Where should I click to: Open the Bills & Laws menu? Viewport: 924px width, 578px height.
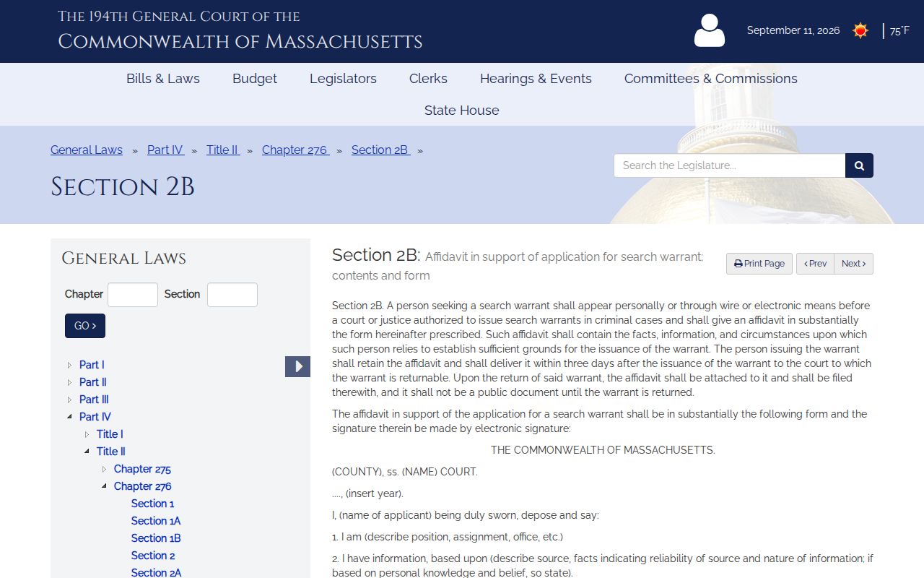pos(163,79)
